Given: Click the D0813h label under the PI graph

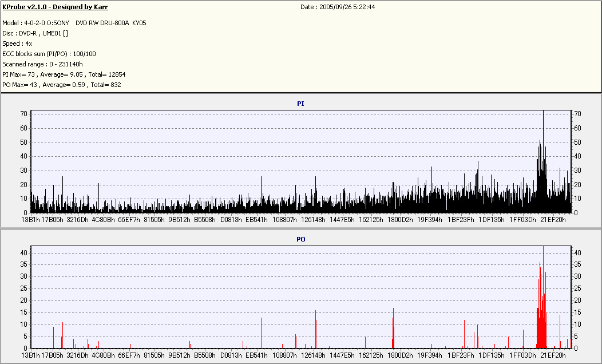Looking at the screenshot, I should 231,220.
